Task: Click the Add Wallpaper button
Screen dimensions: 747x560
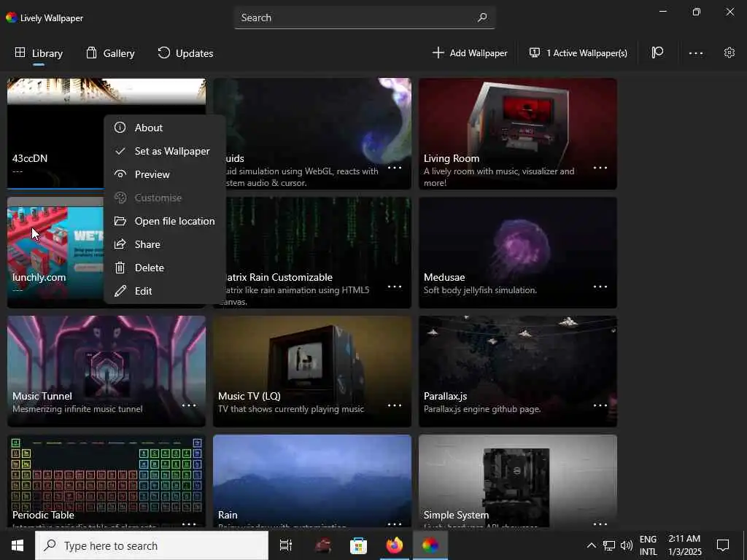Action: tap(470, 52)
